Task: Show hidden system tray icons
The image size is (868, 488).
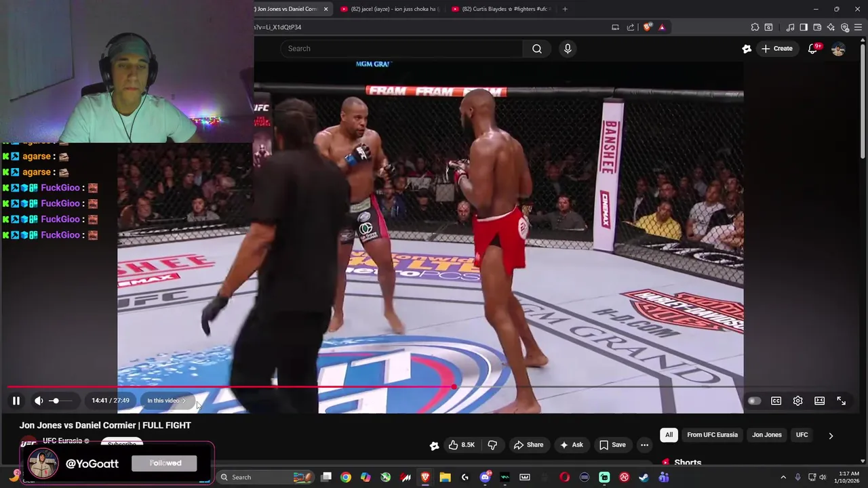Action: (783, 477)
